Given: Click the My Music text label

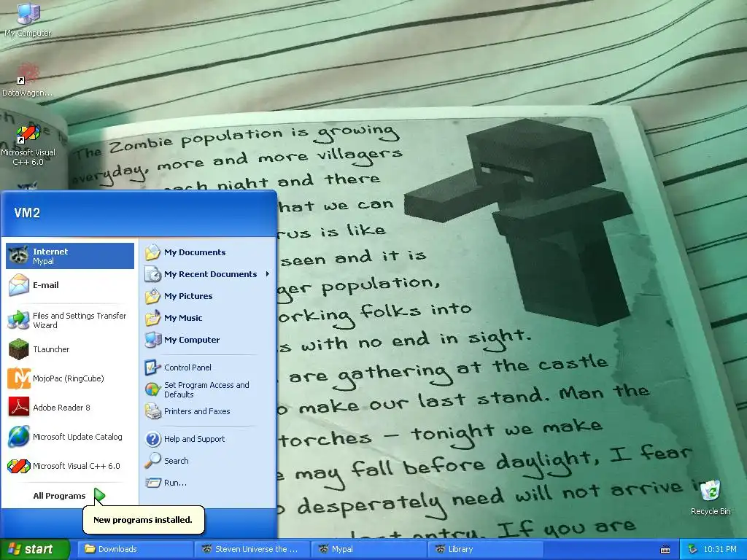Looking at the screenshot, I should 183,318.
